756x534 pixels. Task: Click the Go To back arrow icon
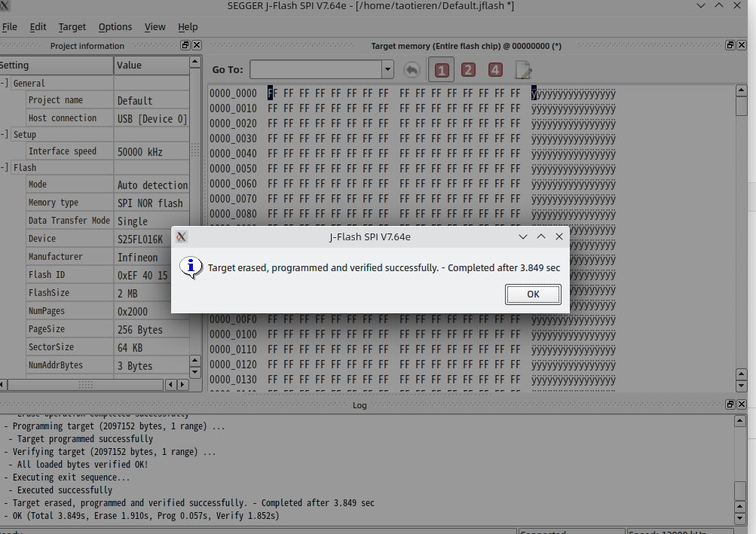412,70
